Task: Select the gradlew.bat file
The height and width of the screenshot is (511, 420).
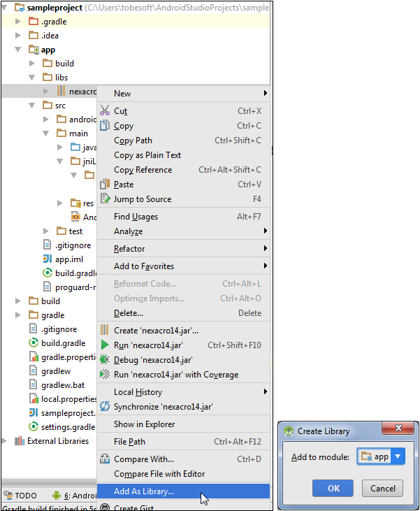Action: 63,385
